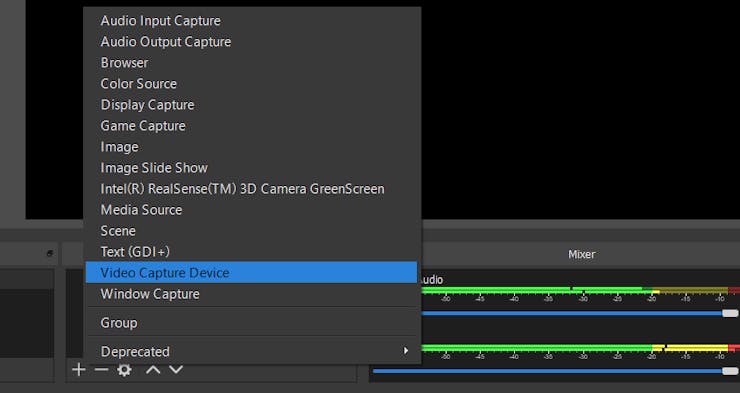Adjust the upper audio volume slider handle
Viewport: 740px width, 393px height.
pos(730,313)
